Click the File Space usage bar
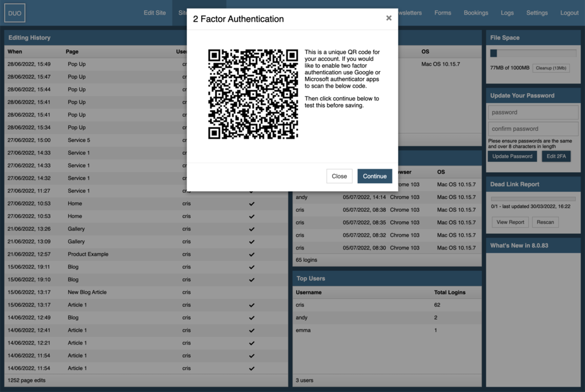This screenshot has height=392, width=585. pyautogui.click(x=533, y=54)
